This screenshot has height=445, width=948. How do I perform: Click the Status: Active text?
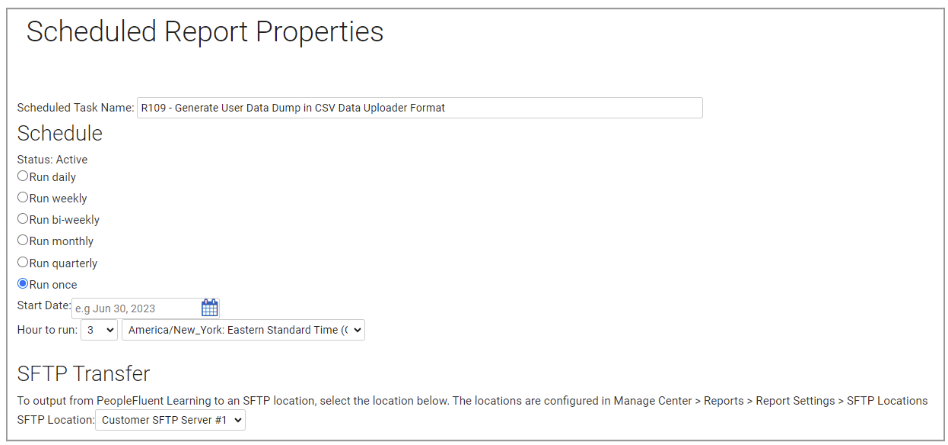52,160
